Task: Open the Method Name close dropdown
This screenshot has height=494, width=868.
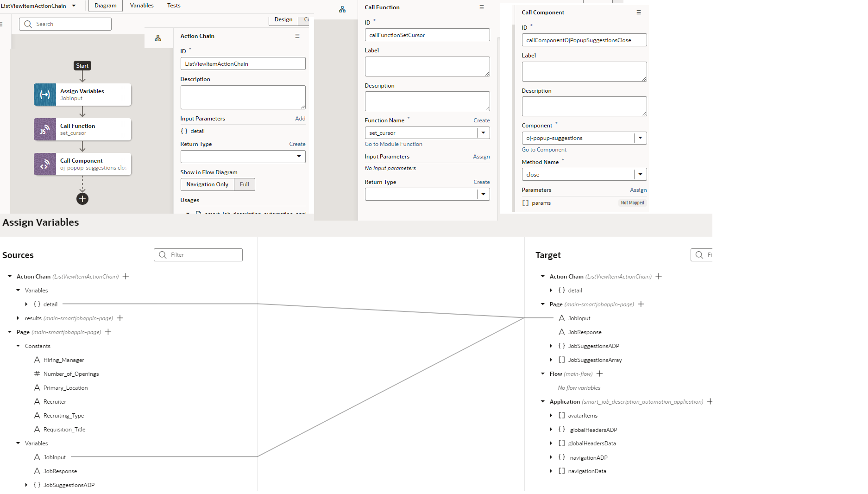Action: pyautogui.click(x=640, y=175)
